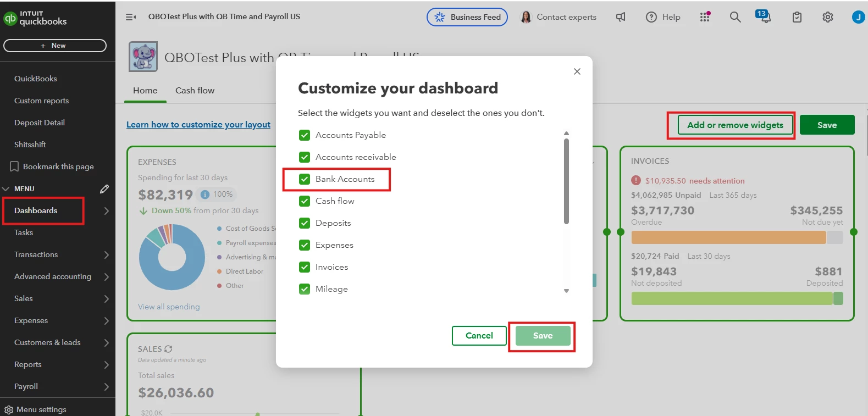Image resolution: width=868 pixels, height=416 pixels.
Task: Expand the Dashboards submenu arrow
Action: 106,210
